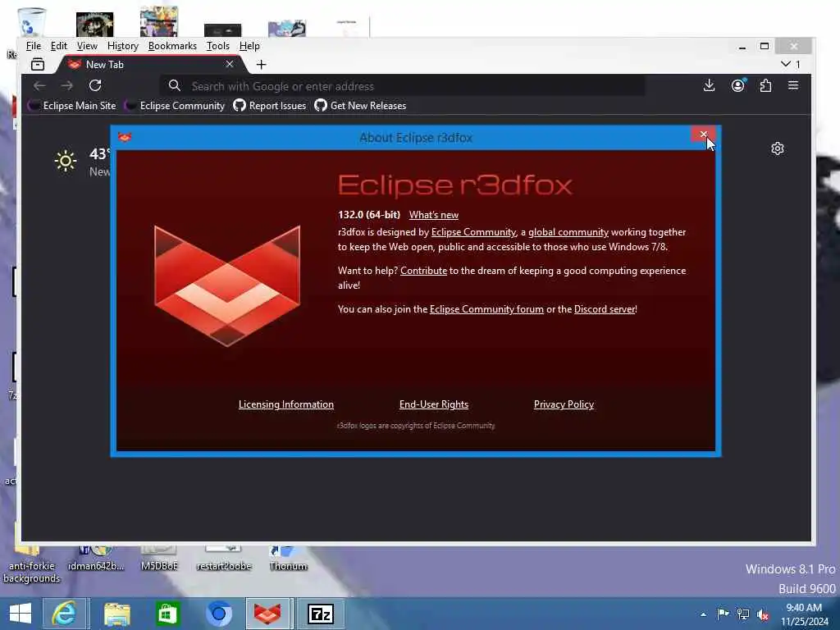
Task: Open the Privacy Policy link
Action: pos(564,404)
